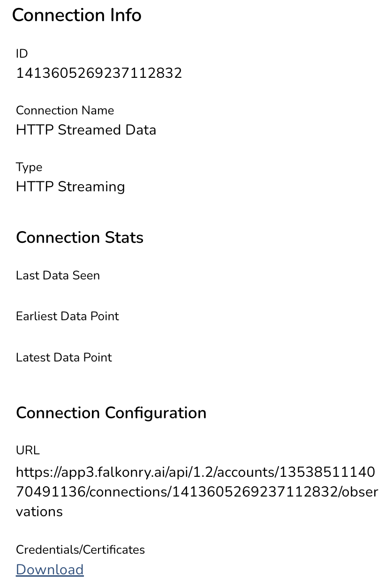This screenshot has width=392, height=587.
Task: Click the Download credentials link
Action: click(50, 569)
